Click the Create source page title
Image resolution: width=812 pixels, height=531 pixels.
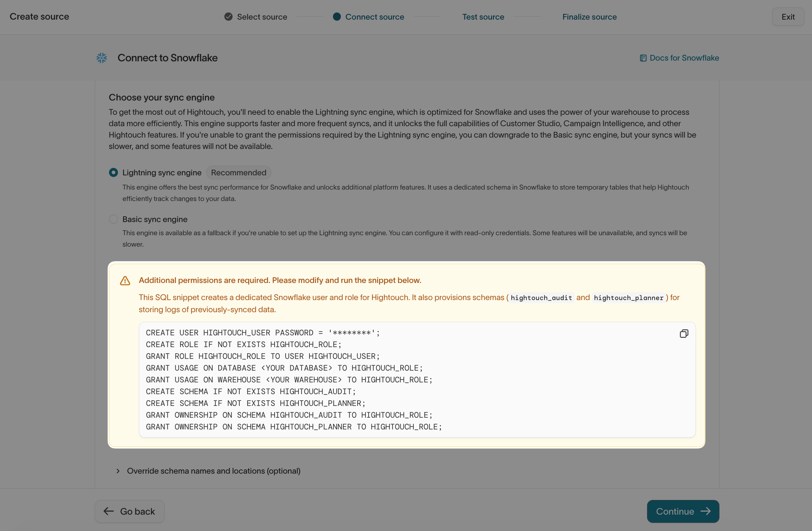click(39, 16)
